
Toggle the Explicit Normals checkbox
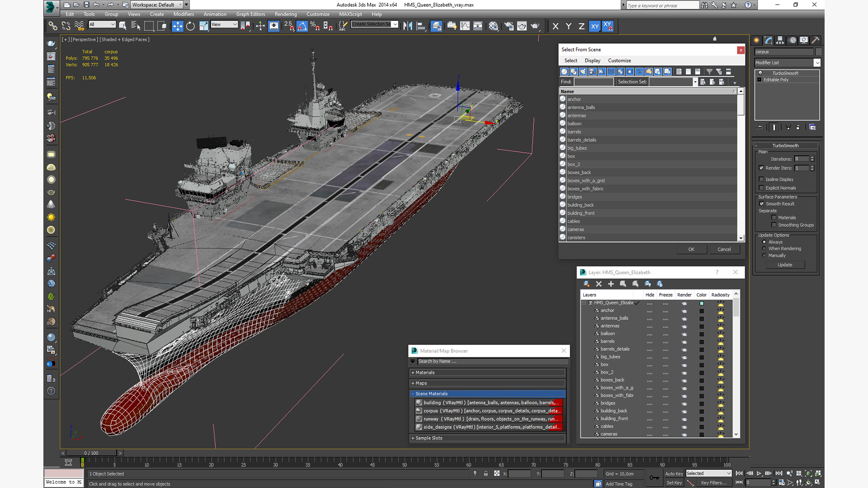coord(761,188)
